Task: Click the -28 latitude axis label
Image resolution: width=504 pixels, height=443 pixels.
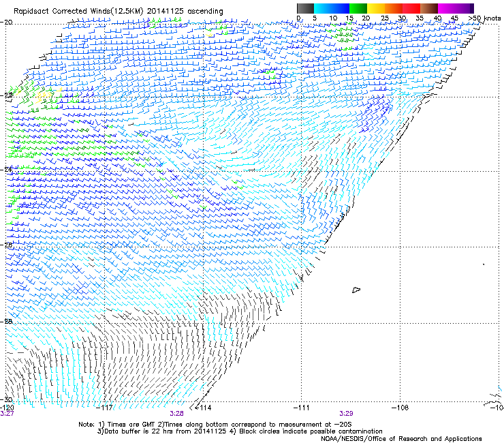Action: (x=6, y=322)
